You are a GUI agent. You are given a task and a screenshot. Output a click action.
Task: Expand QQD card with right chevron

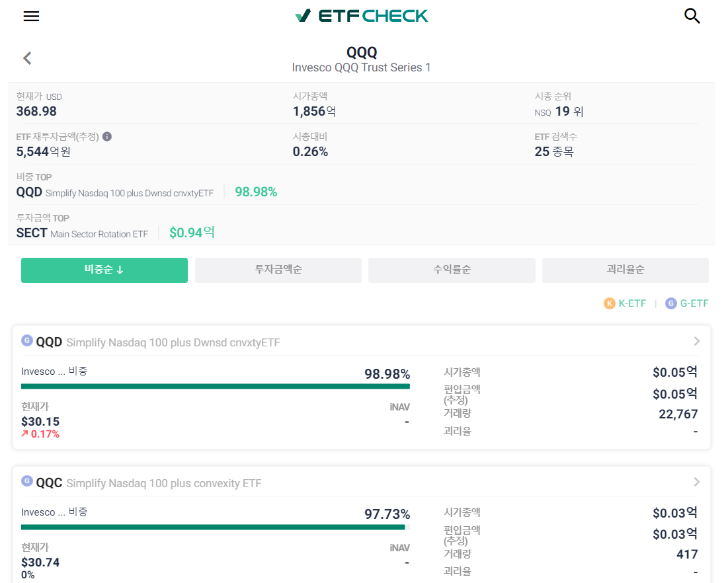[696, 341]
